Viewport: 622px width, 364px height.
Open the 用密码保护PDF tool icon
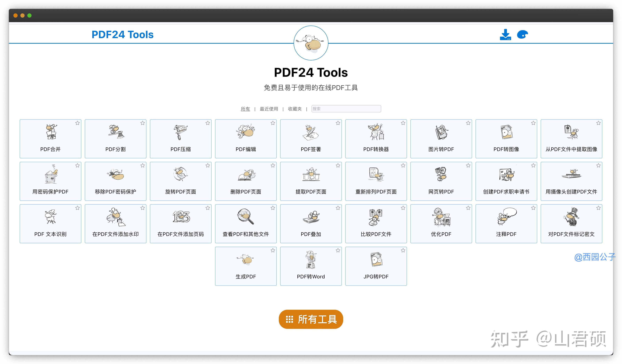pyautogui.click(x=51, y=174)
